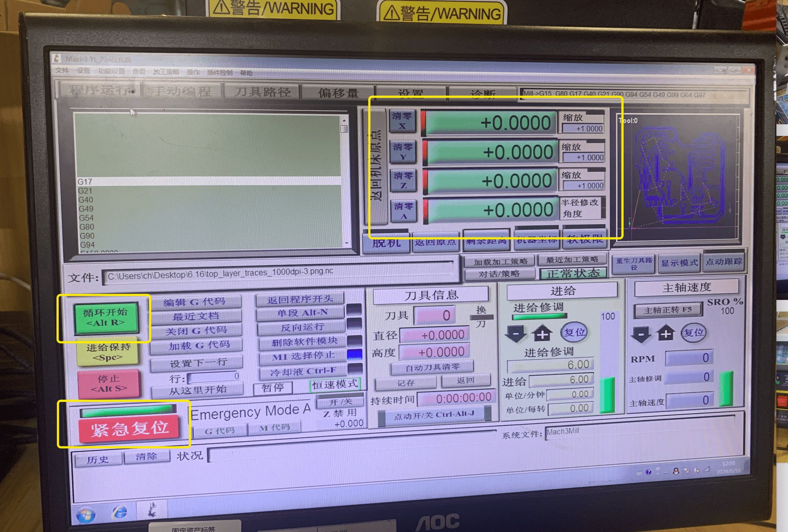The height and width of the screenshot is (532, 788).
Task: Zero the Z axis with 清零 Z
Action: (403, 180)
